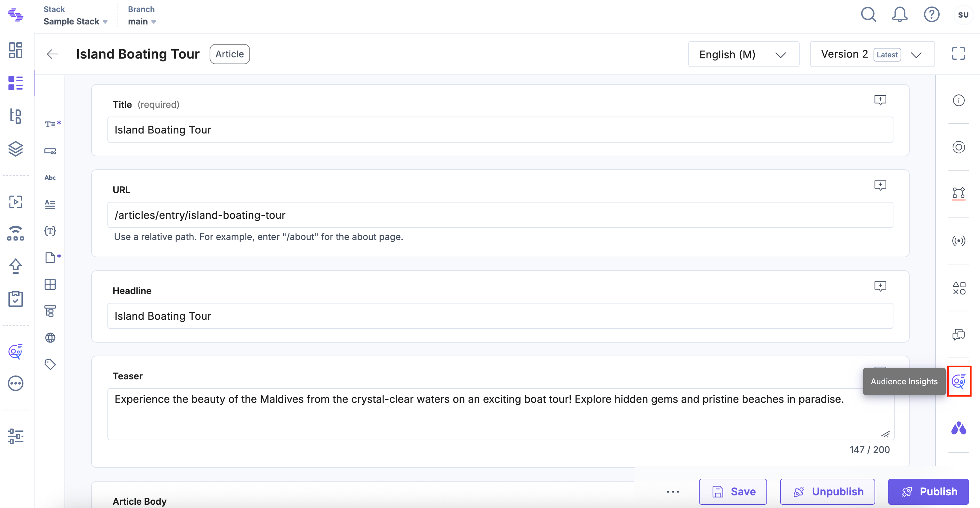Open Releases upload-arrow icon in sidebar

tap(16, 266)
